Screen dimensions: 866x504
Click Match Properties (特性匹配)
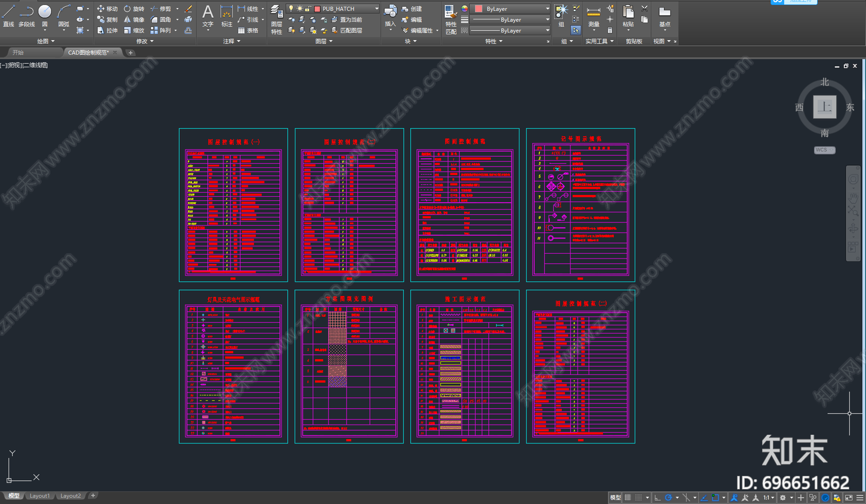[x=450, y=19]
